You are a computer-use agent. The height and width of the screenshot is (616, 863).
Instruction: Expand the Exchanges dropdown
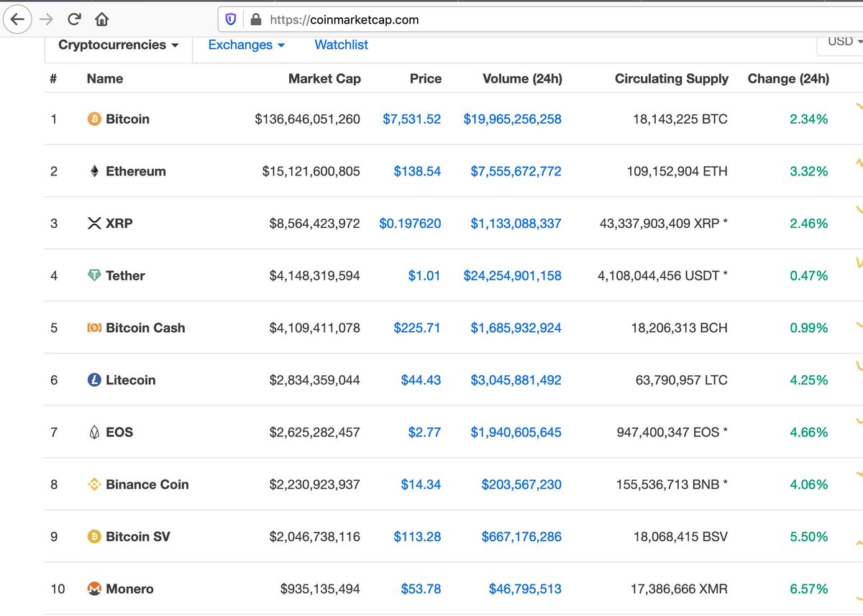click(x=246, y=45)
